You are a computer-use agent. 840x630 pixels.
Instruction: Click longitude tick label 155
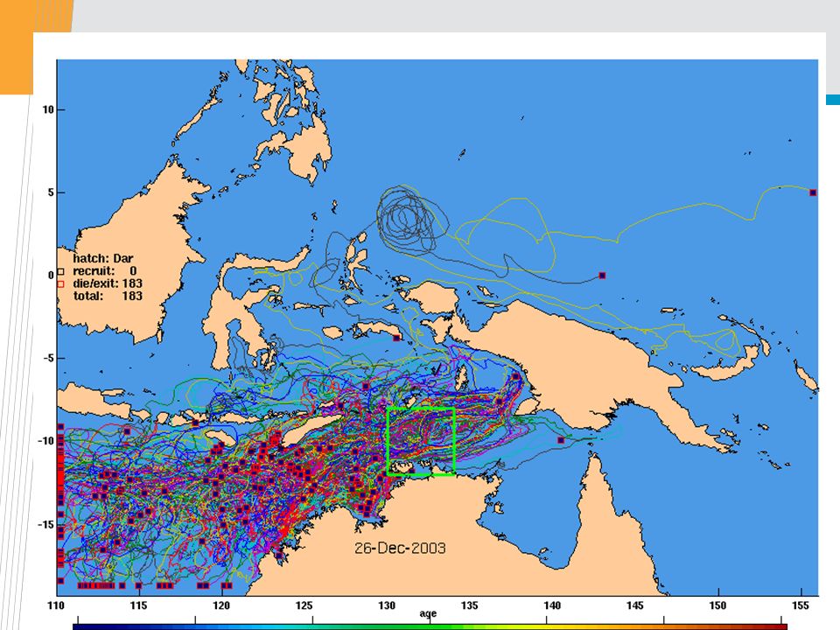801,605
